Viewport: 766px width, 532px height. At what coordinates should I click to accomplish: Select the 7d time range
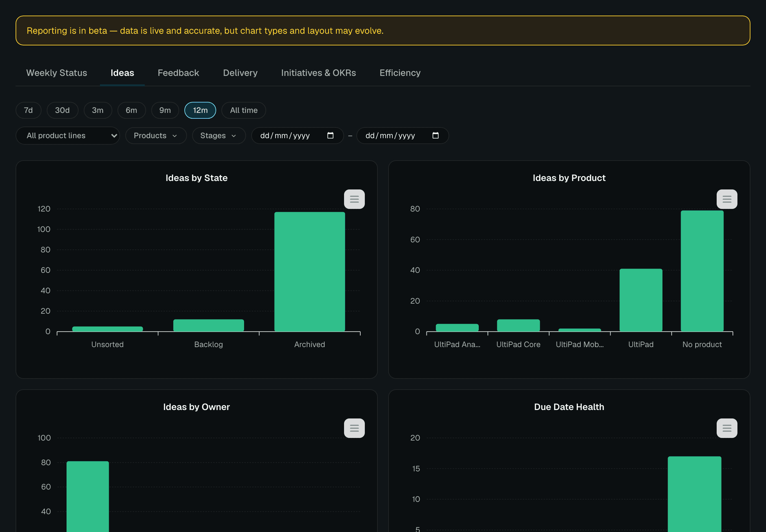point(28,110)
